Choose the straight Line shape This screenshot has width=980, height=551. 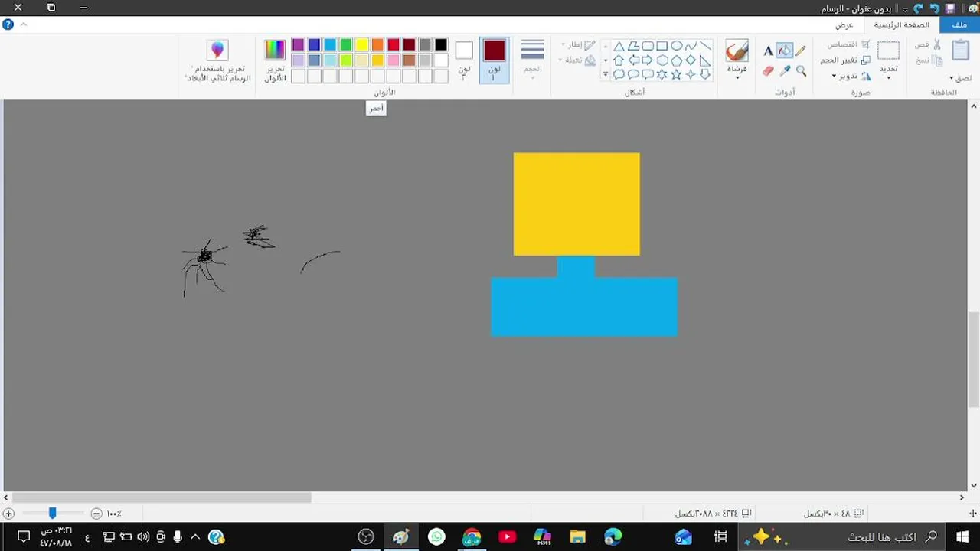[x=704, y=46]
